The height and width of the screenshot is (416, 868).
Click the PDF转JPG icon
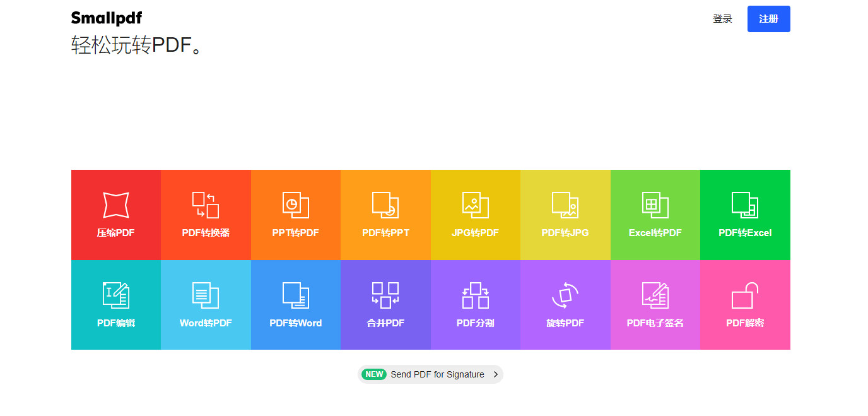pyautogui.click(x=565, y=205)
